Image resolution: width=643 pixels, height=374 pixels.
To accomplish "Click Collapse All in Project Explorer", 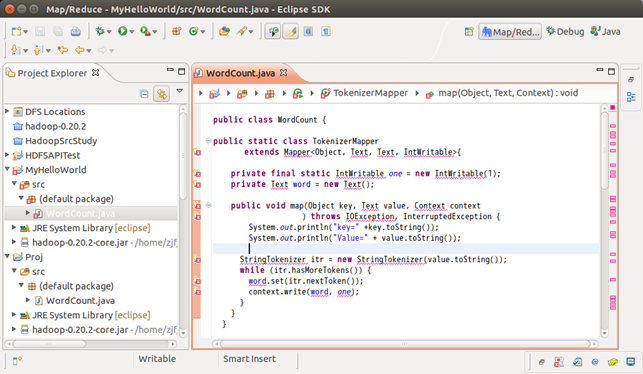I will [144, 94].
